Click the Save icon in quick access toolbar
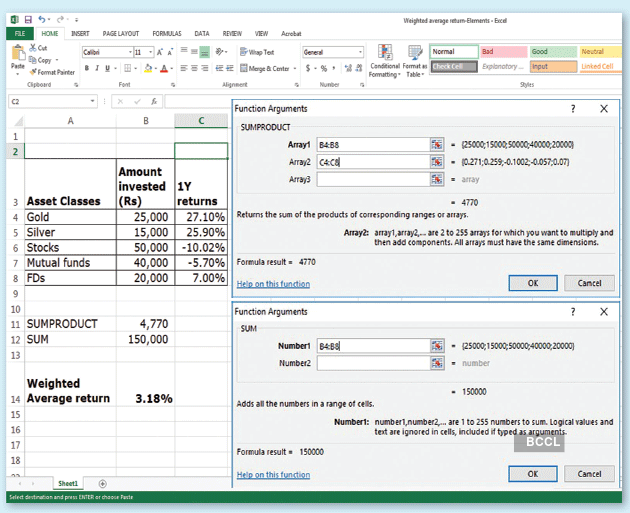The width and height of the screenshot is (630, 513). click(27, 19)
